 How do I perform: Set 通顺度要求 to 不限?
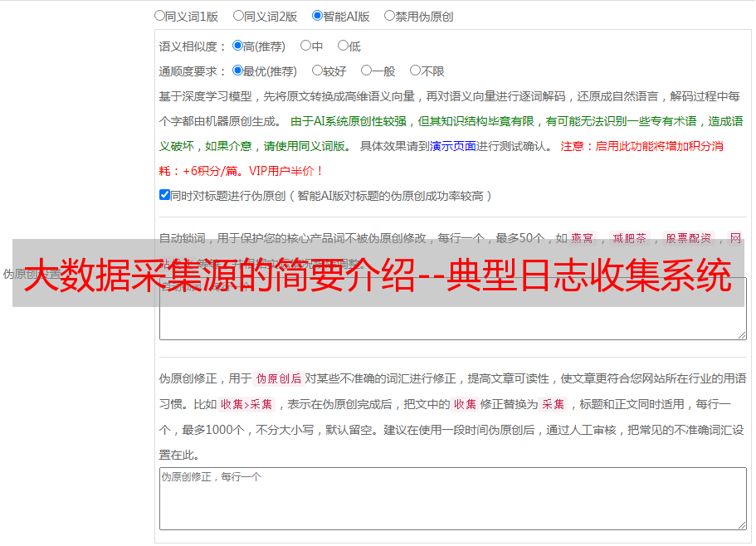click(415, 71)
